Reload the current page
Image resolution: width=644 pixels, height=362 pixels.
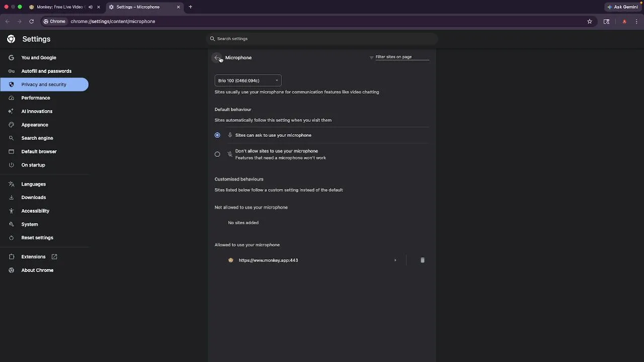tap(31, 22)
